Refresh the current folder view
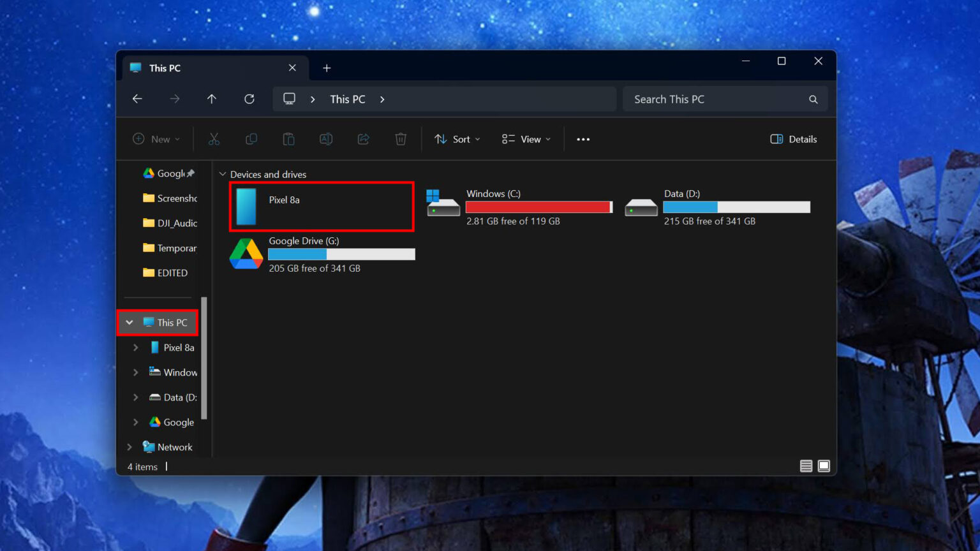980x551 pixels. (x=249, y=99)
